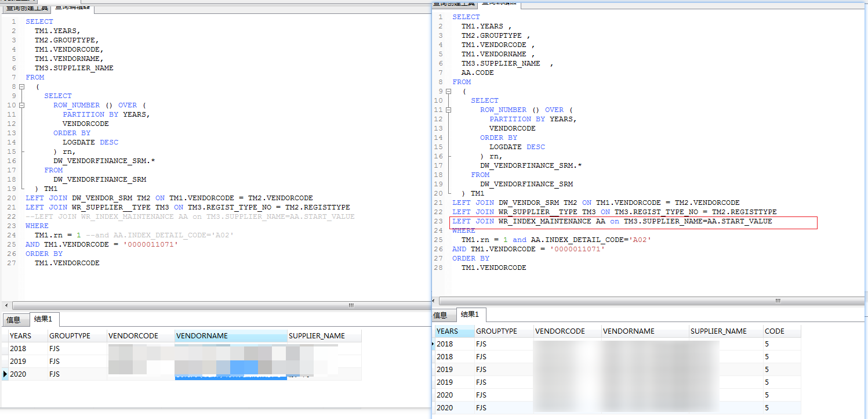This screenshot has height=419, width=868.
Task: Click line number 20 in left editor gutter
Action: [12, 198]
